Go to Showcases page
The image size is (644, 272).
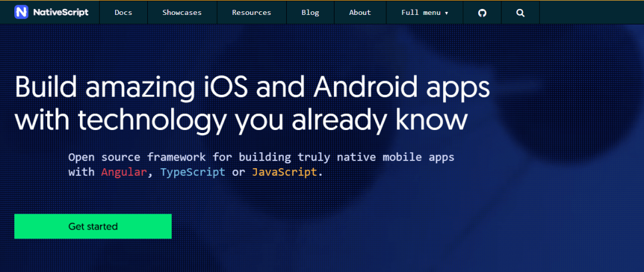click(182, 13)
